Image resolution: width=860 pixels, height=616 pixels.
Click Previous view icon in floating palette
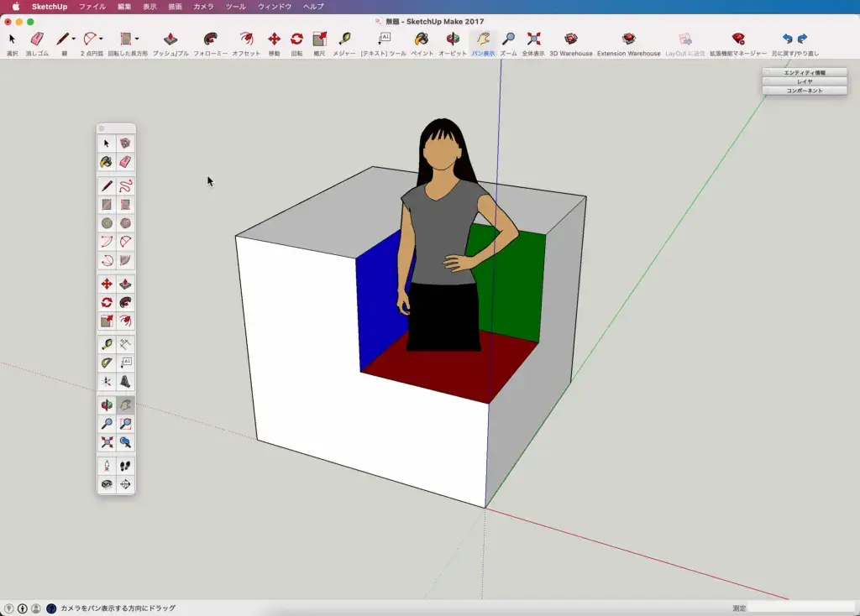(125, 442)
